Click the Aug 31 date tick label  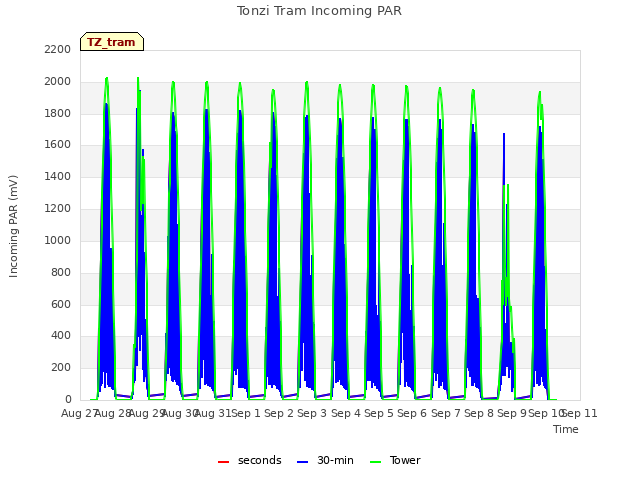(213, 413)
